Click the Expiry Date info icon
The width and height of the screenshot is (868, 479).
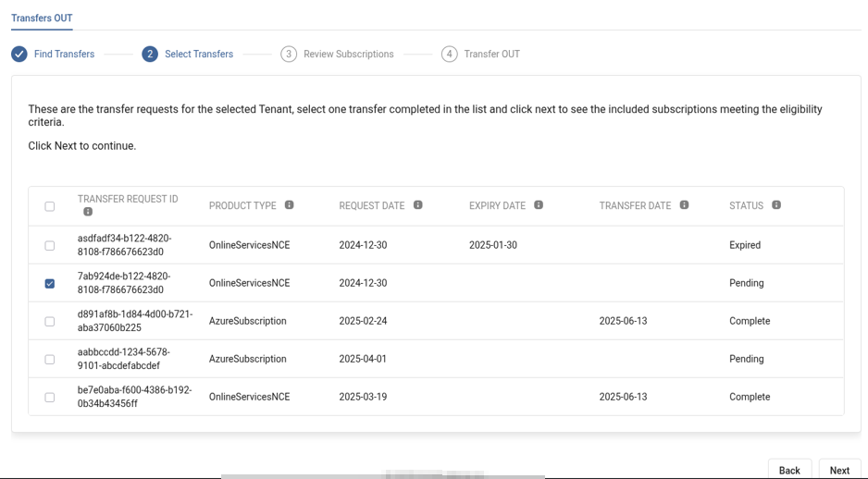click(x=539, y=205)
